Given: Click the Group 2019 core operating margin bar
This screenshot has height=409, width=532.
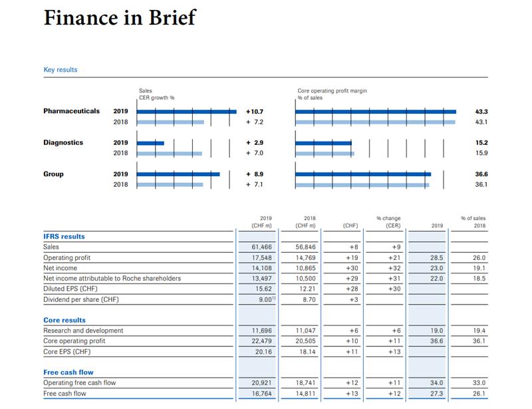Looking at the screenshot, I should tap(363, 174).
